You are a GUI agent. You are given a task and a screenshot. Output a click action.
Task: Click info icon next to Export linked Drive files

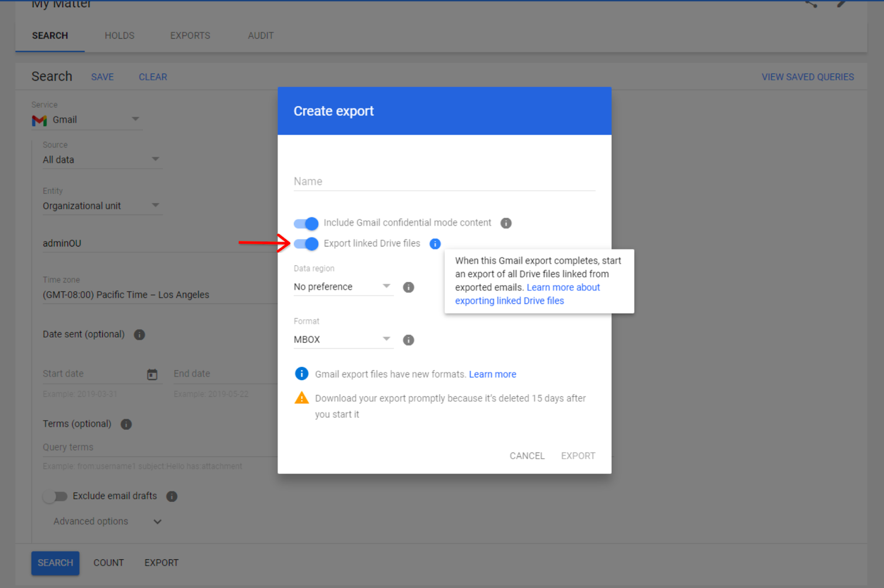pos(435,244)
